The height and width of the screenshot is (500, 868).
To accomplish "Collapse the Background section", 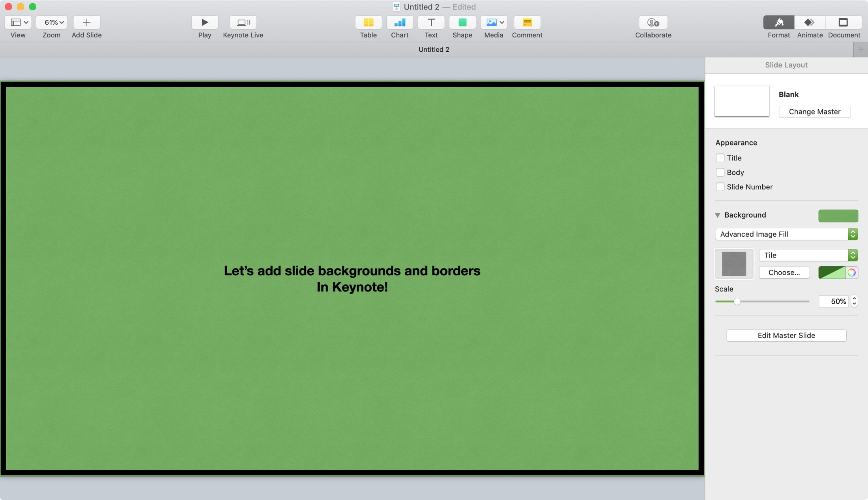I will coord(717,215).
